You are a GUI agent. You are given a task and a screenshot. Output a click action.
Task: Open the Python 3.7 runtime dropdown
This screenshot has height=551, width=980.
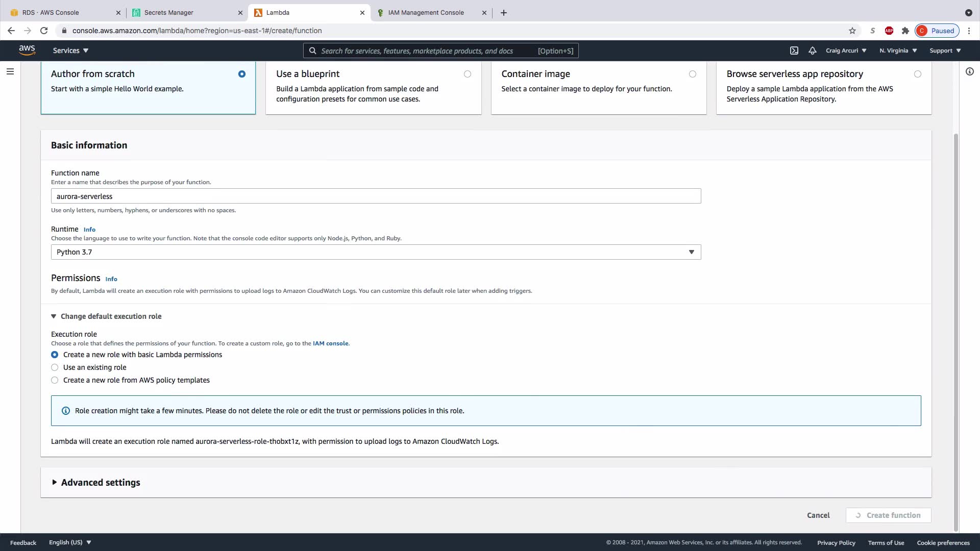click(x=376, y=252)
